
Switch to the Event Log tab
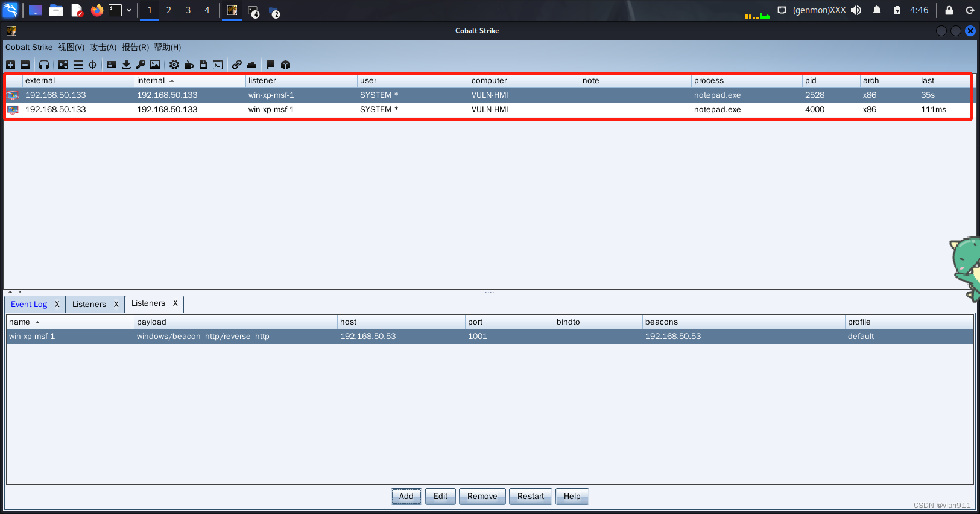29,305
